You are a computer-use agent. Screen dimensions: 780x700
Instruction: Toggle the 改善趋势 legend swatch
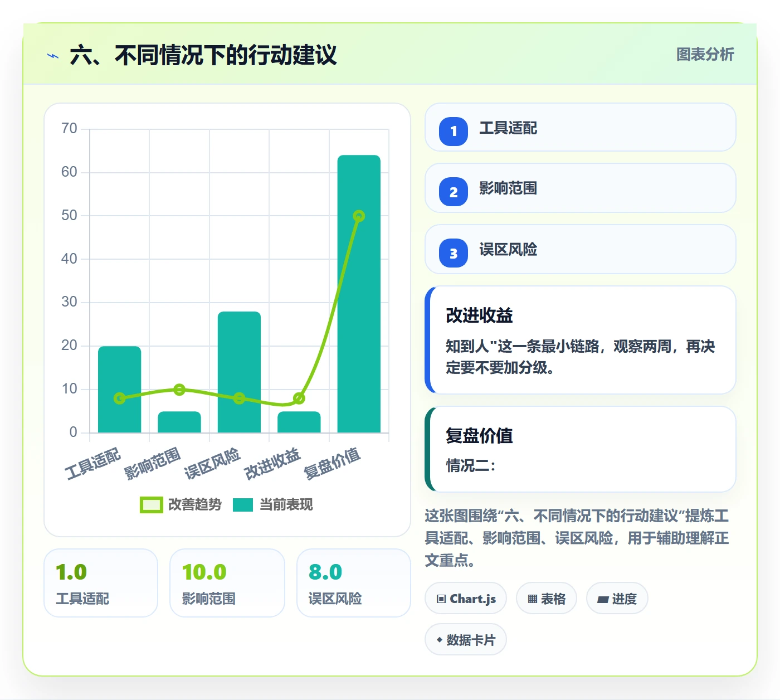(x=151, y=505)
